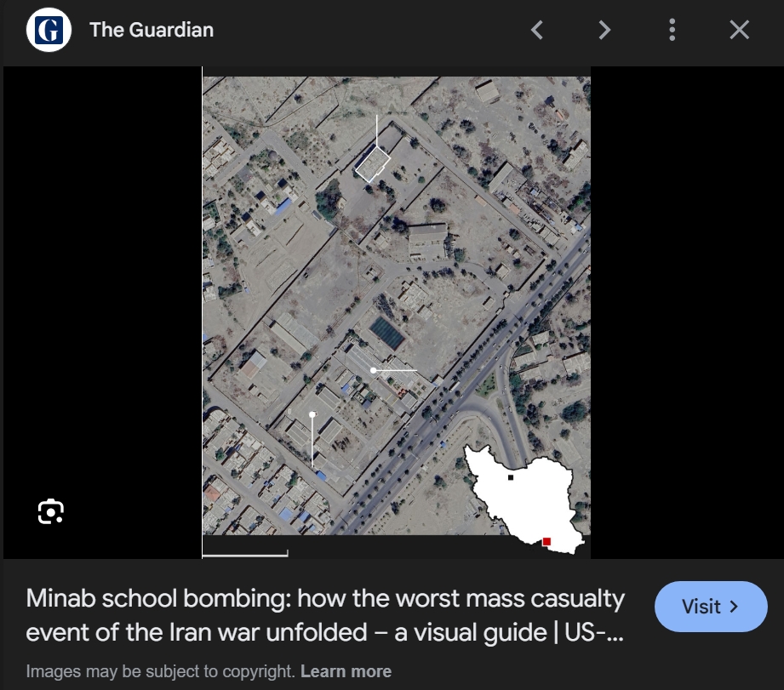Search this image with Google Lens icon
This screenshot has height=690, width=784.
(51, 511)
